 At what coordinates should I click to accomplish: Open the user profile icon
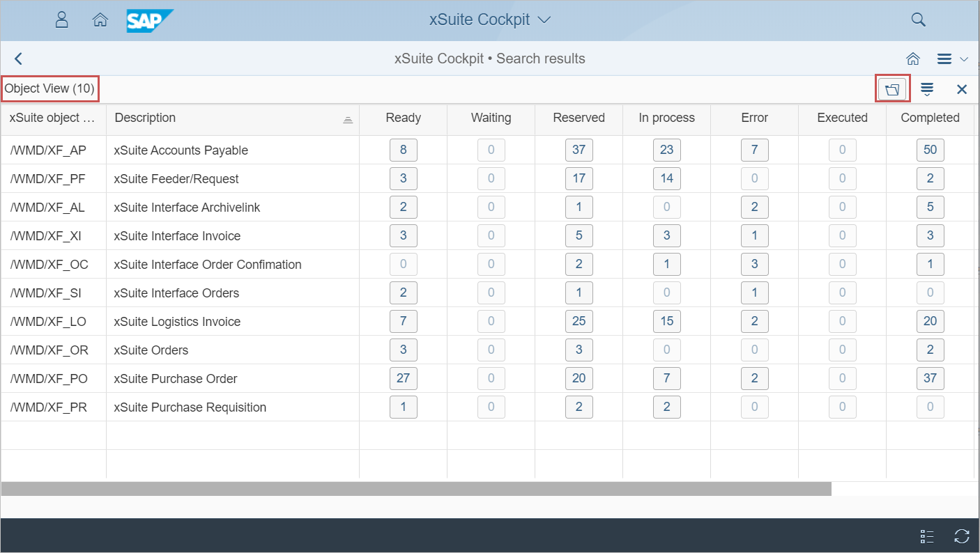[x=62, y=20]
